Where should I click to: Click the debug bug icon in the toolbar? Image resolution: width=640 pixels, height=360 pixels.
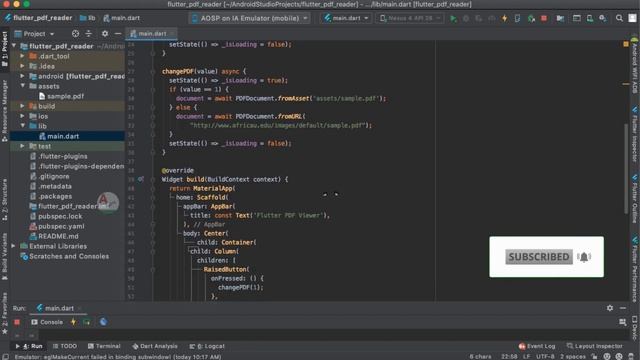(x=466, y=18)
